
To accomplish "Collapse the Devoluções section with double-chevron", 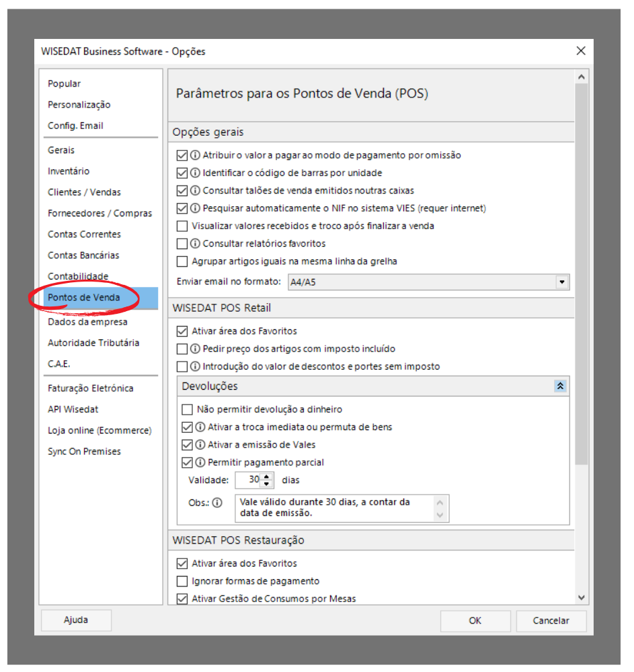I will (560, 386).
